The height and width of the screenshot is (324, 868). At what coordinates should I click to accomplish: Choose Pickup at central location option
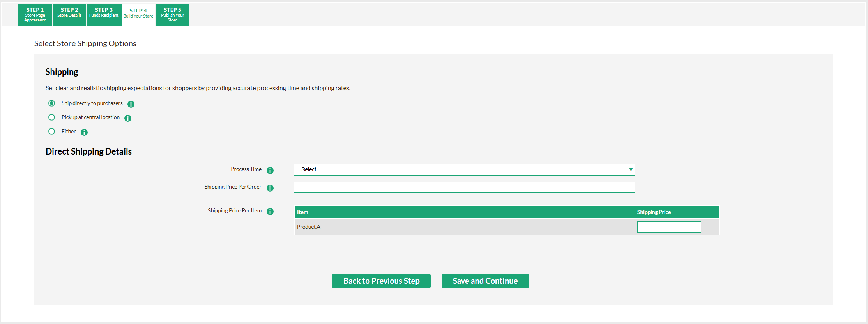coord(51,117)
